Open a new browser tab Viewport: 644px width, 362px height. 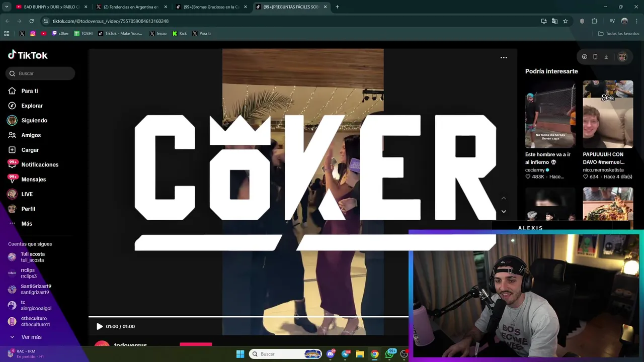(337, 7)
